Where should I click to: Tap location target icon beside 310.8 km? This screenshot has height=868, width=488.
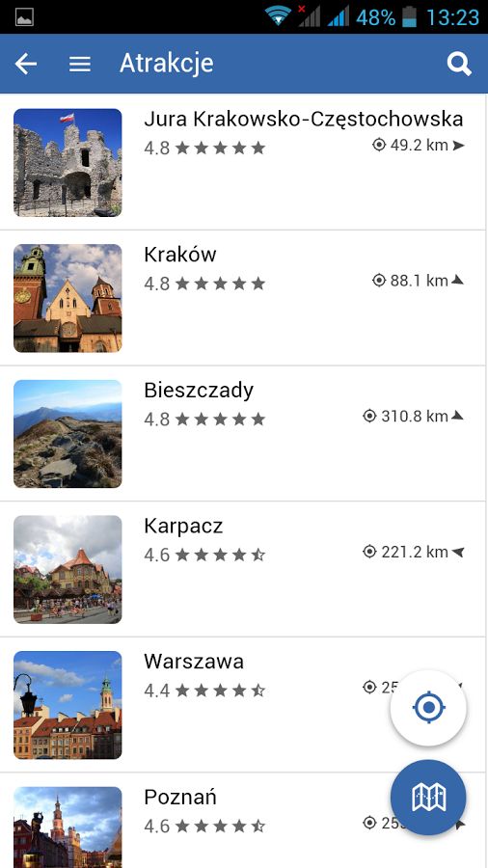(x=369, y=416)
